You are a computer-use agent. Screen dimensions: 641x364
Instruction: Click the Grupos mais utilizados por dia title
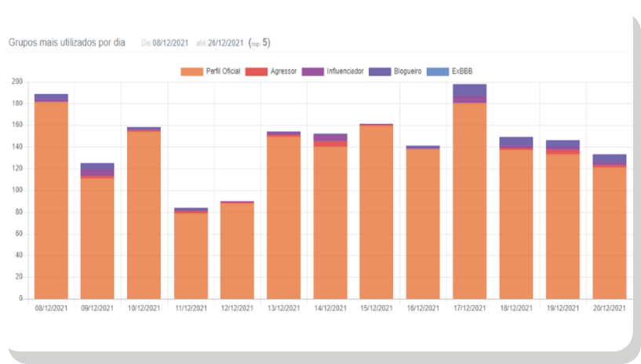tap(67, 42)
